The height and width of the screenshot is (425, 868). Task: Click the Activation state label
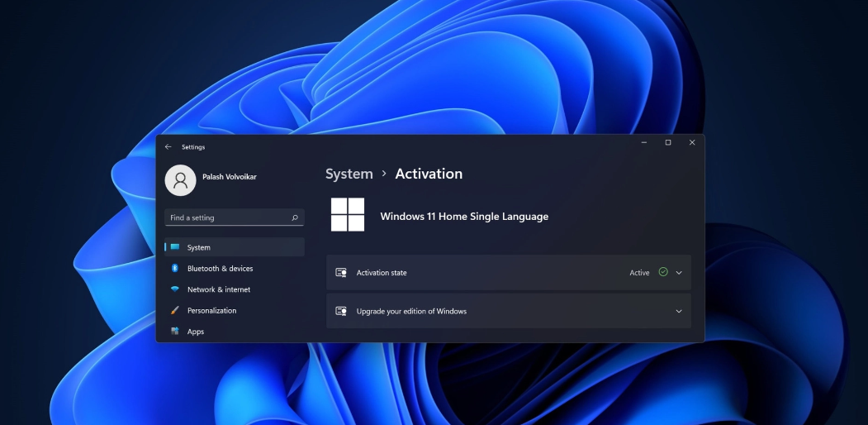[x=382, y=273]
